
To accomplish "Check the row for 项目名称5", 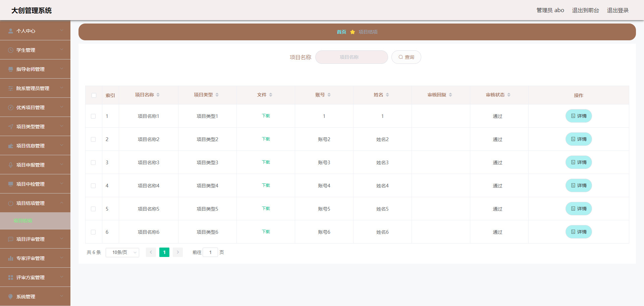I will 93,209.
